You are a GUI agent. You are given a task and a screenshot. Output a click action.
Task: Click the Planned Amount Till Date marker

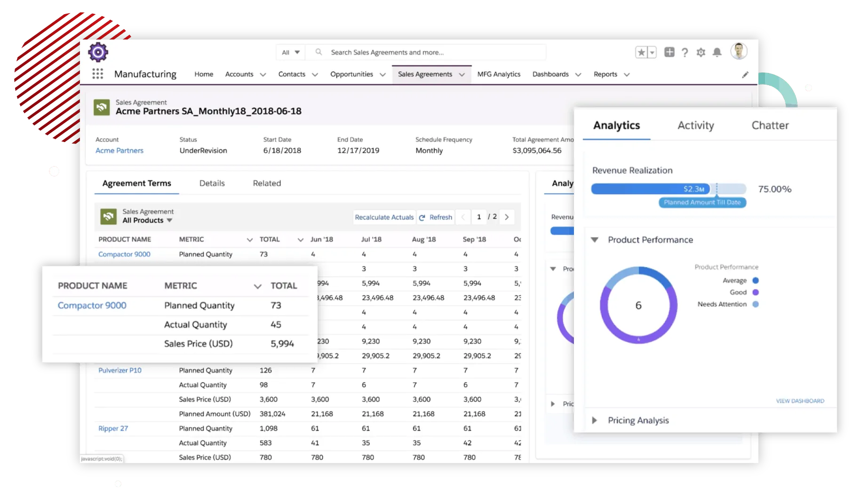tap(702, 203)
